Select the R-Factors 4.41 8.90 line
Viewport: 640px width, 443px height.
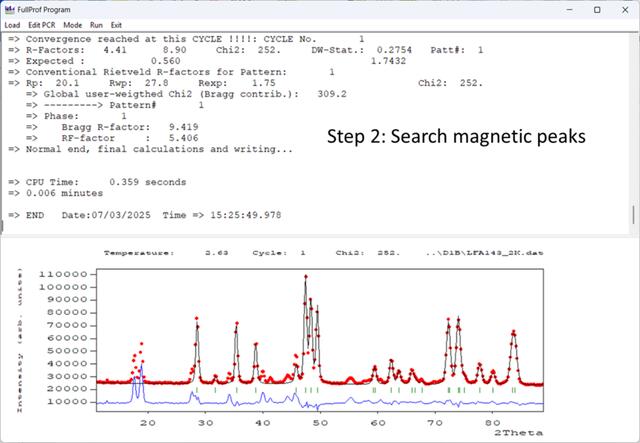(x=246, y=50)
